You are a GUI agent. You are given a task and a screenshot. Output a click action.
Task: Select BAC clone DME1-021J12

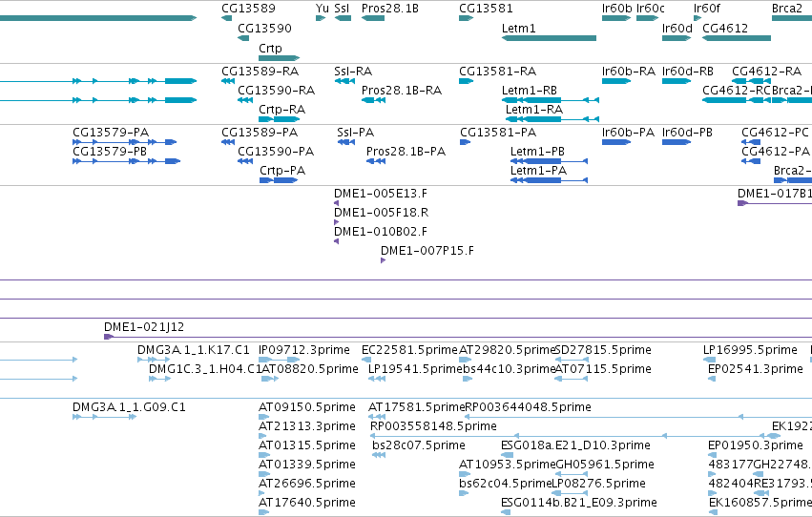[x=143, y=326]
